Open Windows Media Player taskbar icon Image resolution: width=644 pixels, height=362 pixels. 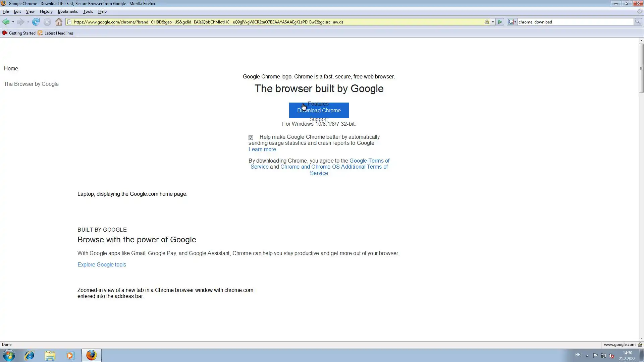[70, 355]
